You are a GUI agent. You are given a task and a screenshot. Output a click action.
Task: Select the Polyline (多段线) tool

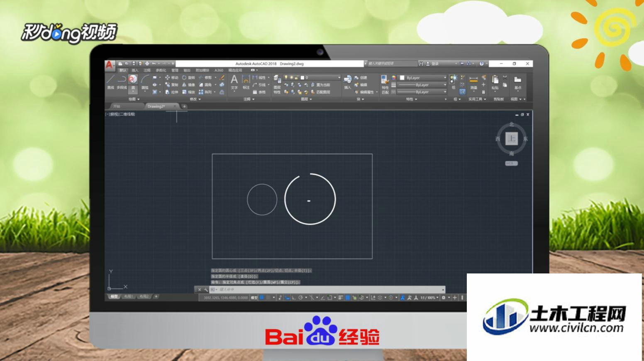[122, 82]
